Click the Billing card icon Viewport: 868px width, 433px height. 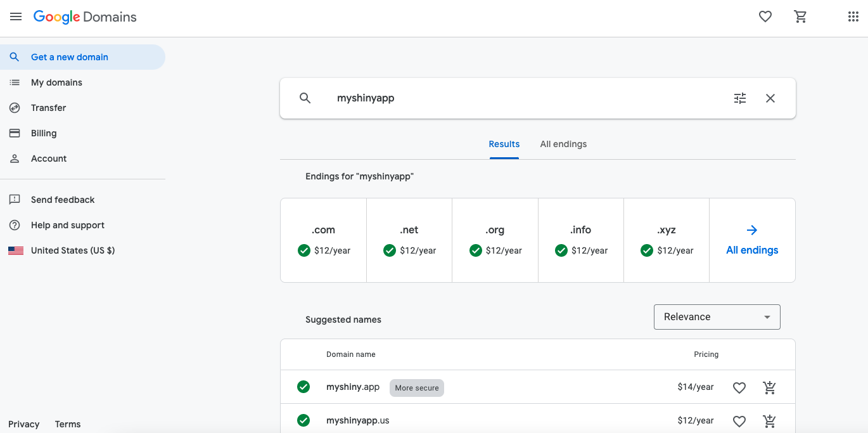(x=15, y=133)
